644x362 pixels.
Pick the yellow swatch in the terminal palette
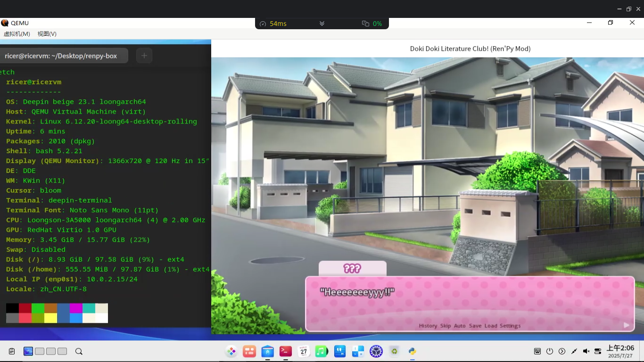coord(50,318)
